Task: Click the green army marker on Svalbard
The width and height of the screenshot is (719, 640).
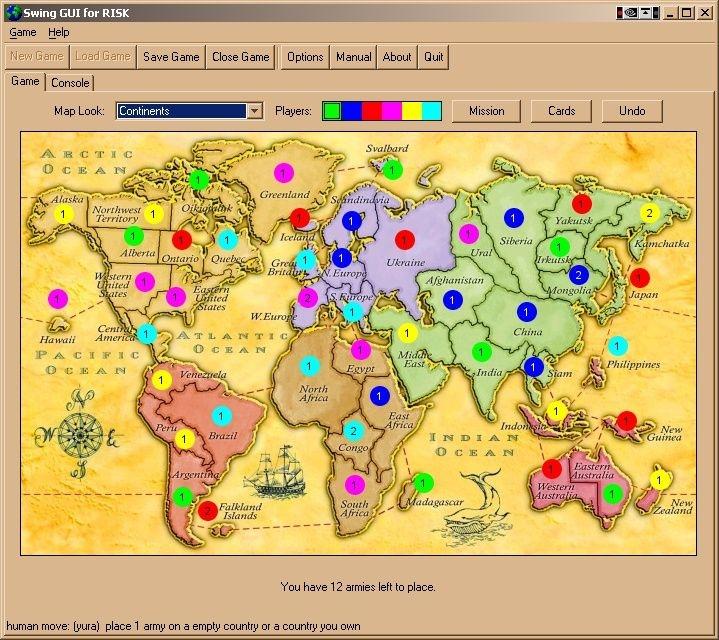Action: (x=393, y=170)
